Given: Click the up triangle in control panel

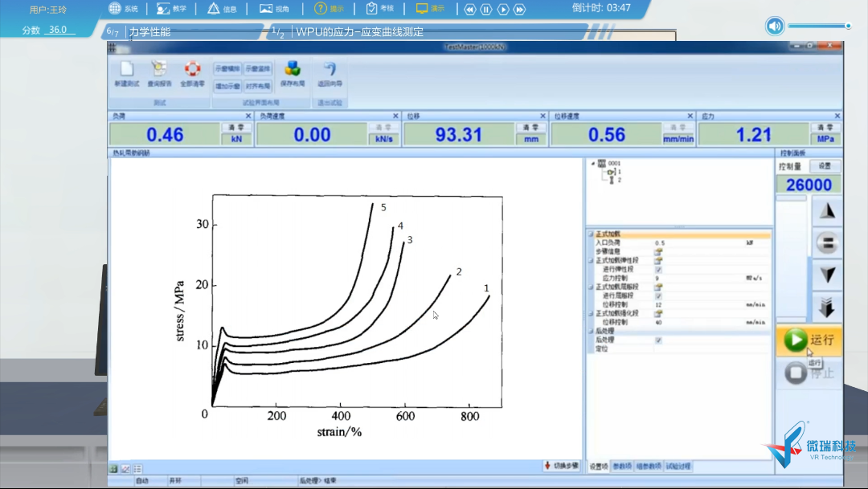Looking at the screenshot, I should pos(827,210).
